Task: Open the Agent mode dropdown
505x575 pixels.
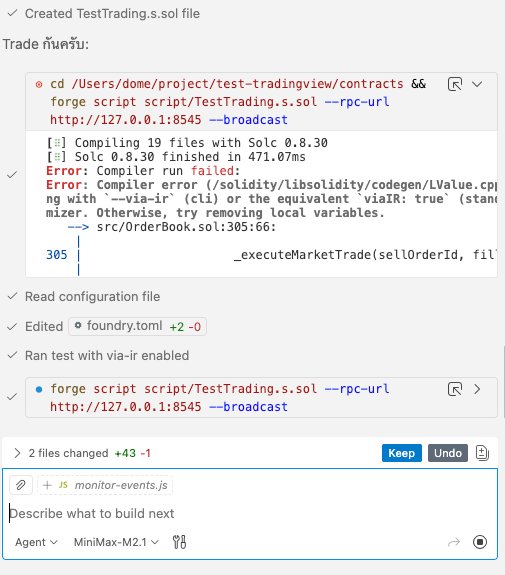Action: (x=36, y=542)
